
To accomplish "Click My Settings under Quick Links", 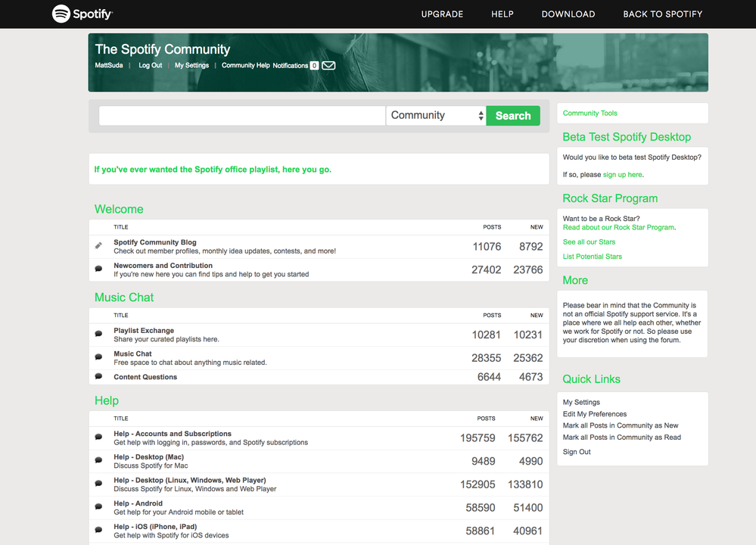I will click(581, 402).
